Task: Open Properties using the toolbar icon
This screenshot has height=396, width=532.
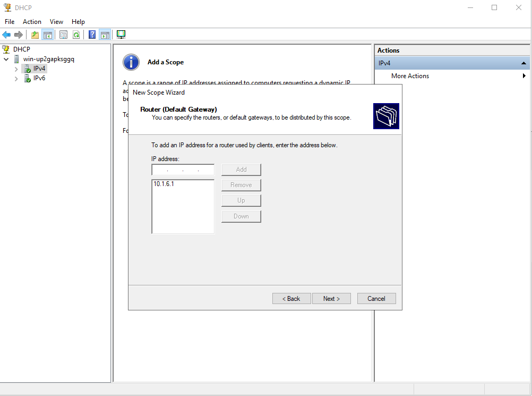Action: [64, 35]
